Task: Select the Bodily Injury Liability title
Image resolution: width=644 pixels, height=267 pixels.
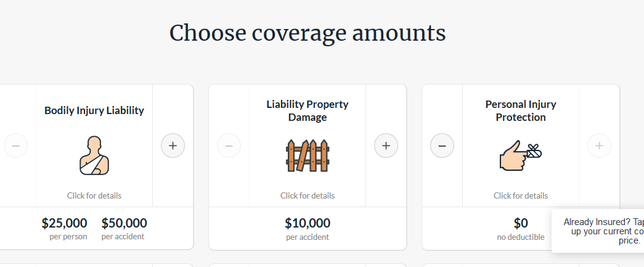Action: 94,111
